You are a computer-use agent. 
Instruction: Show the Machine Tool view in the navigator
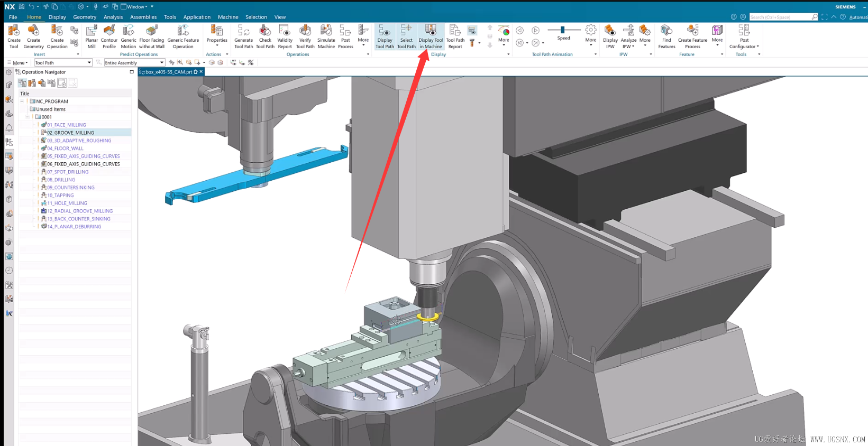[x=32, y=83]
